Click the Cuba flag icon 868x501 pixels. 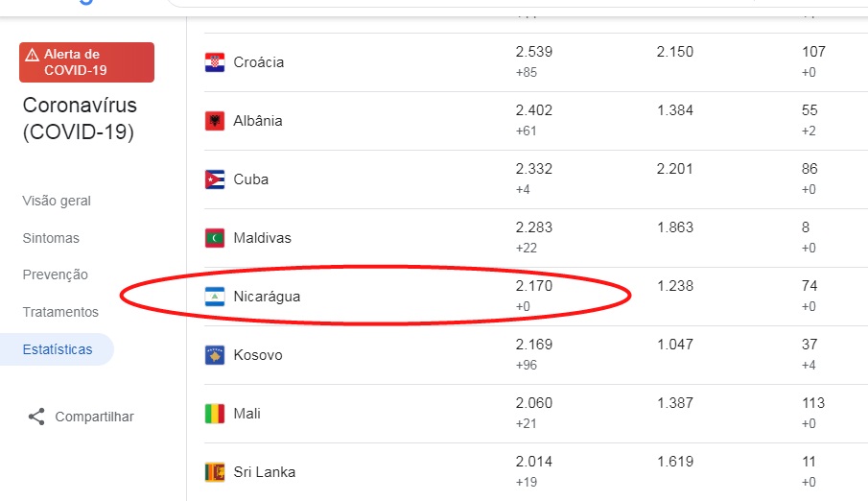pos(215,179)
